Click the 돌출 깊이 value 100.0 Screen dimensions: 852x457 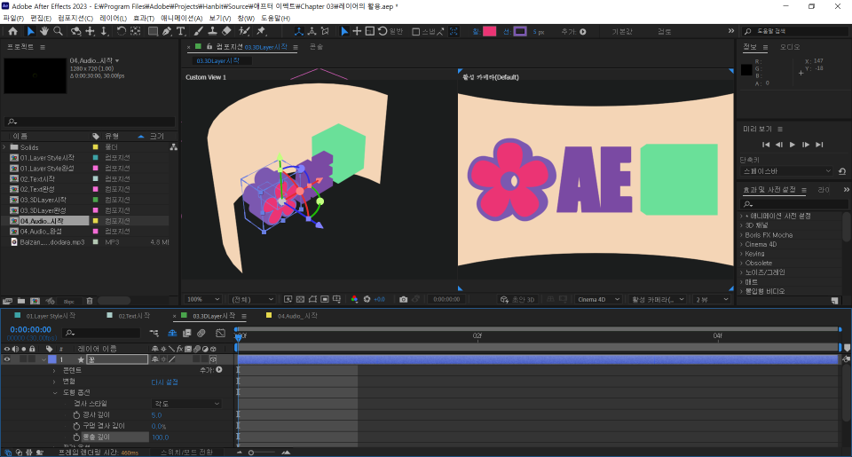tap(160, 437)
